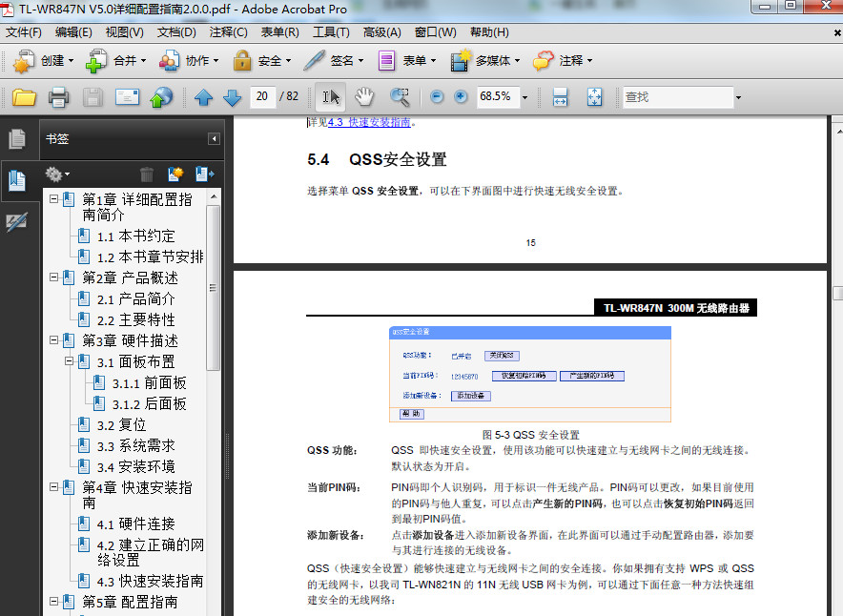Open a file using the folder icon
The image size is (843, 616).
pyautogui.click(x=23, y=96)
